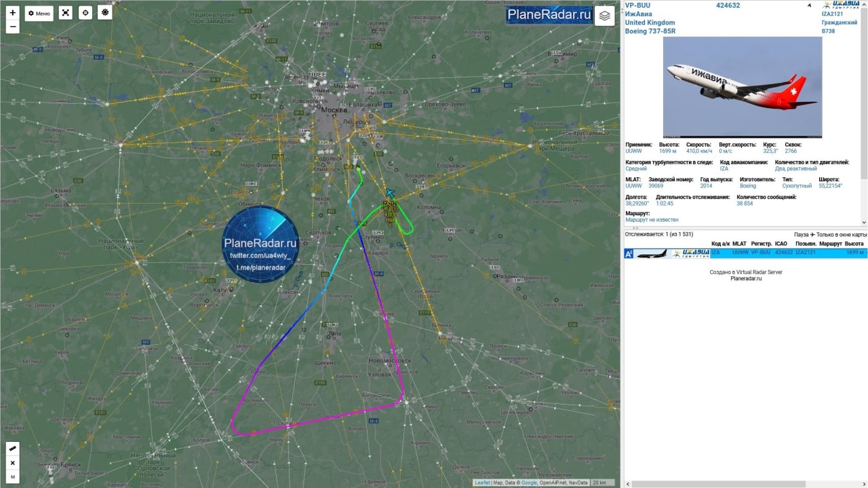Click serial number value 39069
Image resolution: width=868 pixels, height=488 pixels.
click(x=656, y=186)
